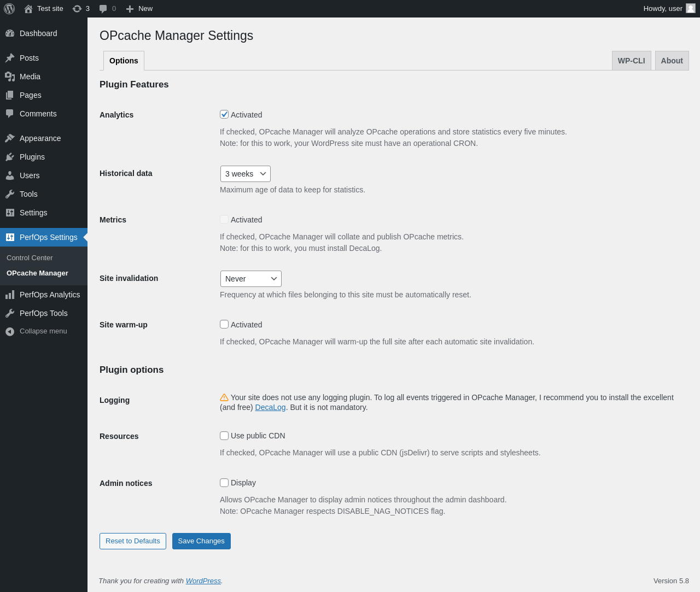Click the Tools wrench icon

click(10, 194)
